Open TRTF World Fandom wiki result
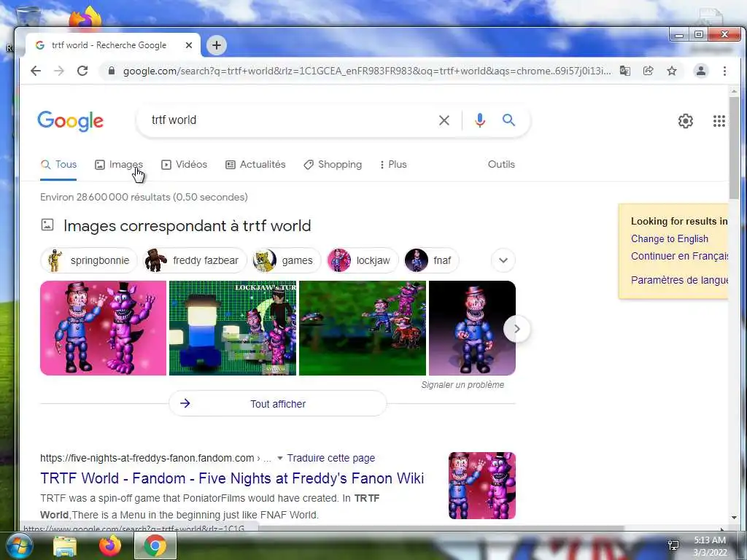This screenshot has width=747, height=560. tap(232, 478)
